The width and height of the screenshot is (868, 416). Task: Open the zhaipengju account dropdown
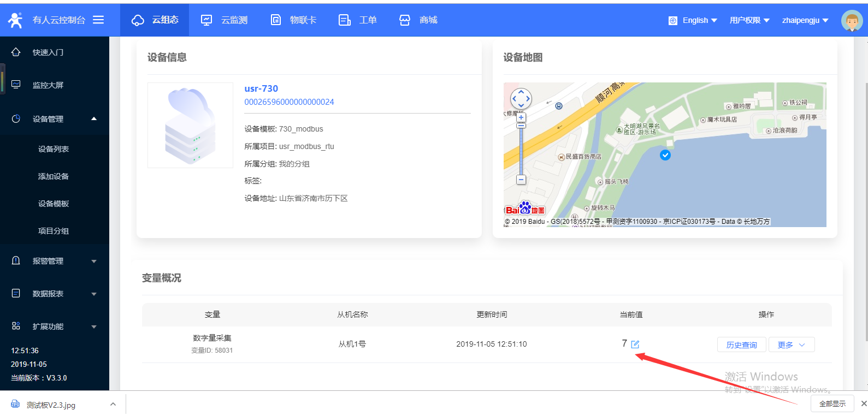[805, 20]
